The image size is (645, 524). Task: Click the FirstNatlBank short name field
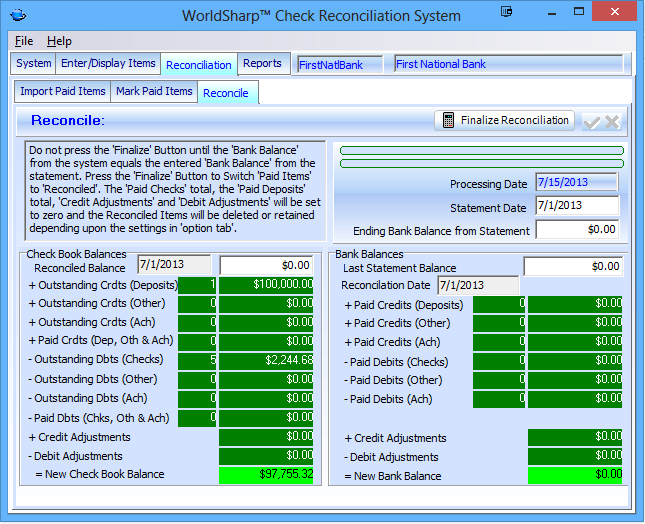340,64
